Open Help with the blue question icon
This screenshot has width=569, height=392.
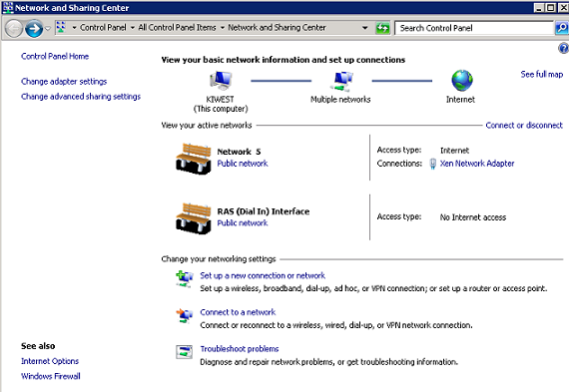[x=564, y=48]
